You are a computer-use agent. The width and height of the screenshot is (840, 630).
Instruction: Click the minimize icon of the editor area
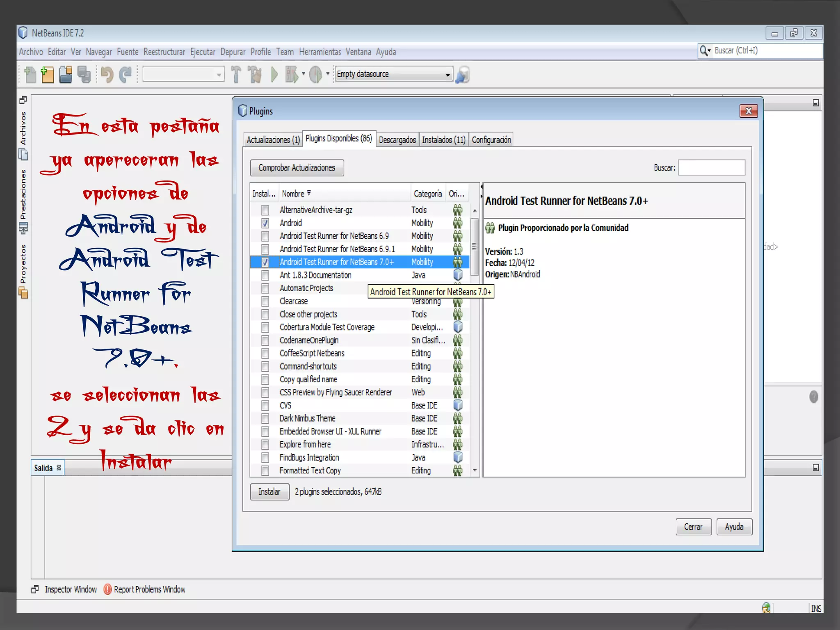point(816,103)
